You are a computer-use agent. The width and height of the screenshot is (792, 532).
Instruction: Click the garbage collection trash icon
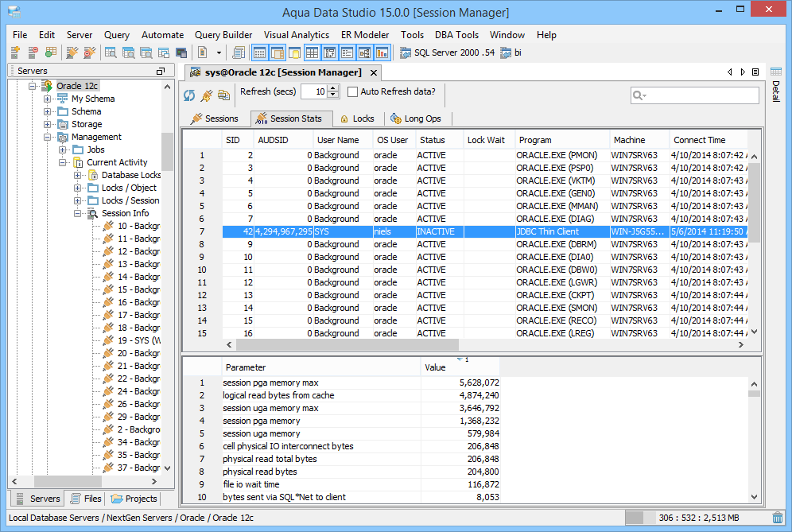(x=778, y=518)
